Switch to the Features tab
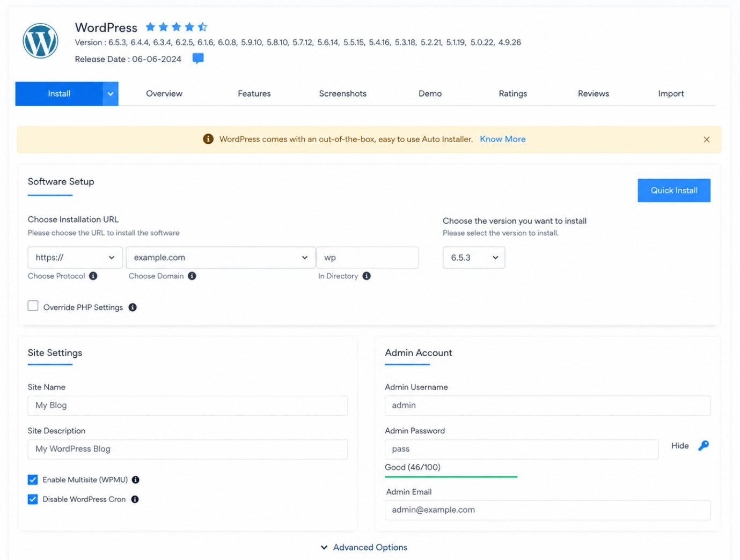Viewport: 740px width, 560px height. (x=254, y=94)
